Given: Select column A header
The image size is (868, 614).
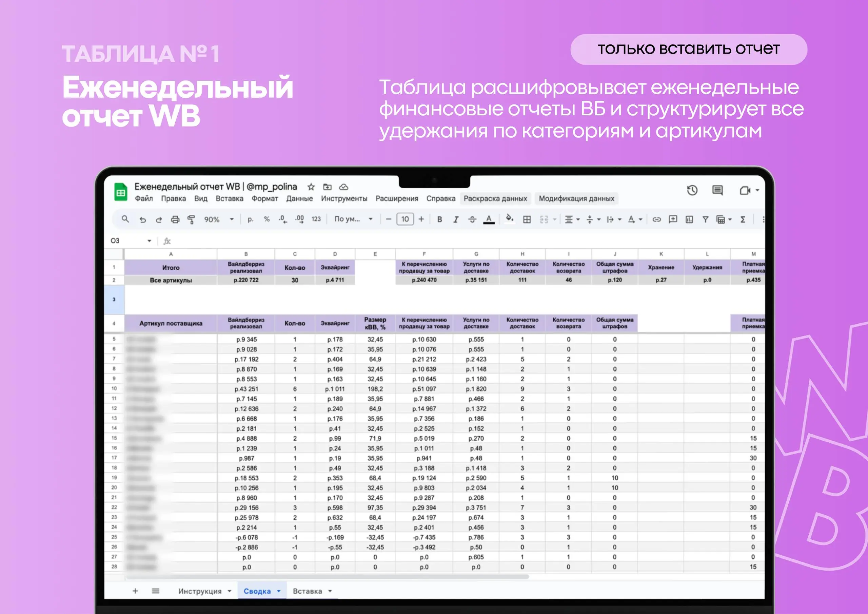Looking at the screenshot, I should [x=171, y=254].
